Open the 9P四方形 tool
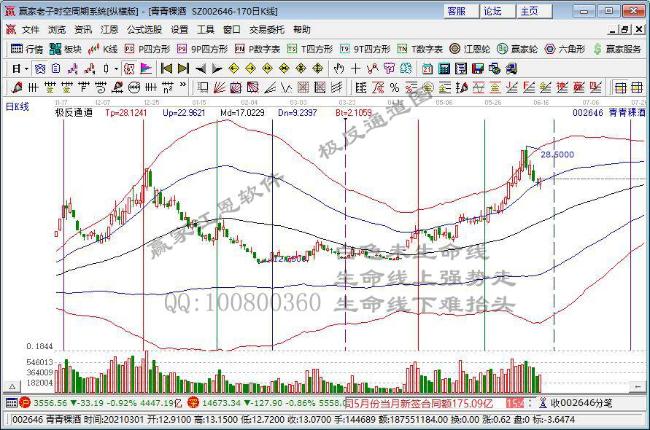Viewport: 650px width, 430px height. [x=202, y=49]
